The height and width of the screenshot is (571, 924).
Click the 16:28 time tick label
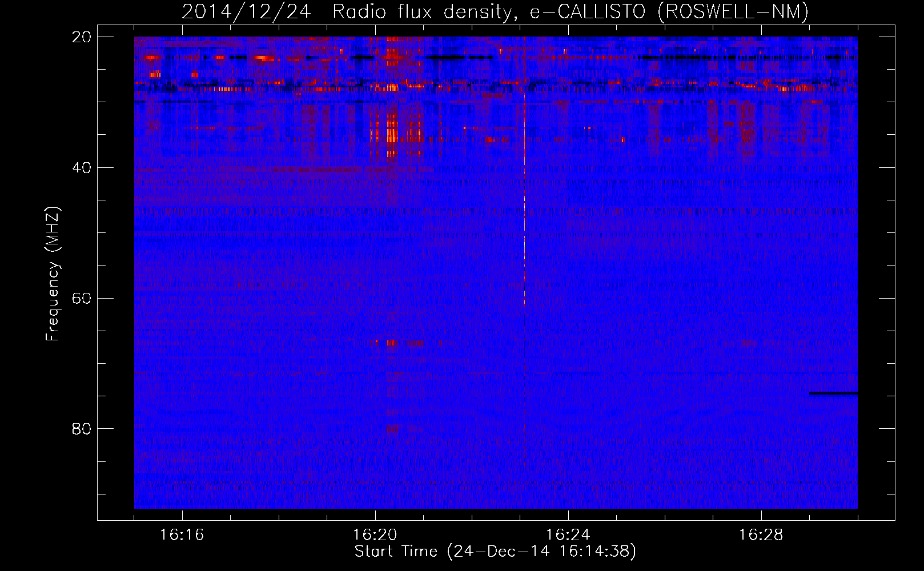(761, 535)
